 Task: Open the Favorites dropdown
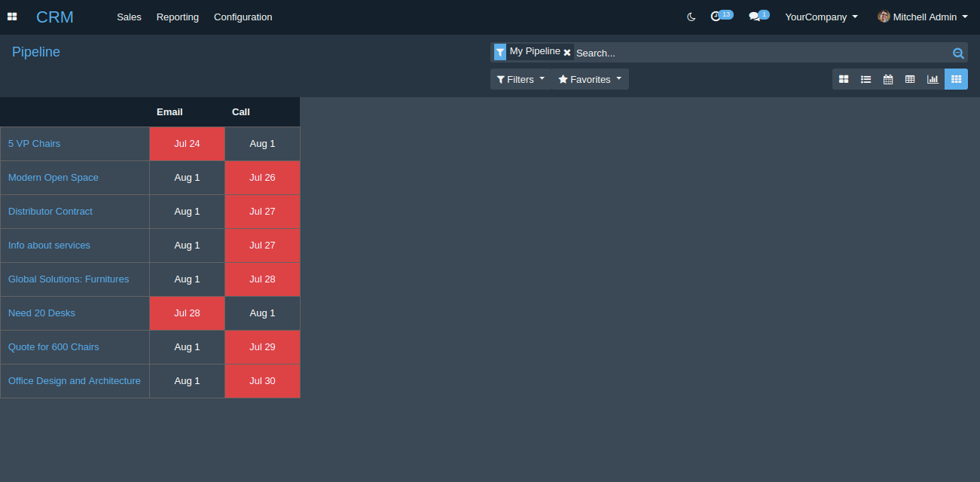(x=590, y=79)
